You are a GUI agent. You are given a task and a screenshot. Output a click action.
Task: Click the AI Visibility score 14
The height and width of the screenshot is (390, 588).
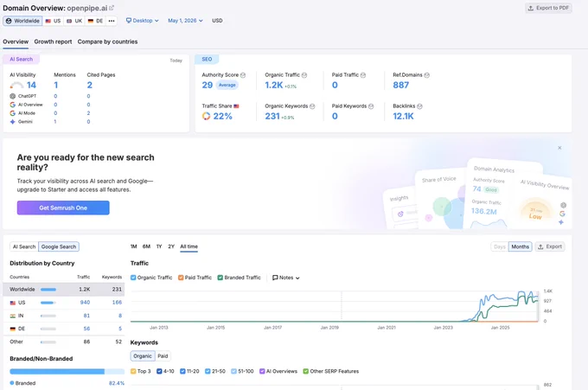tap(31, 85)
